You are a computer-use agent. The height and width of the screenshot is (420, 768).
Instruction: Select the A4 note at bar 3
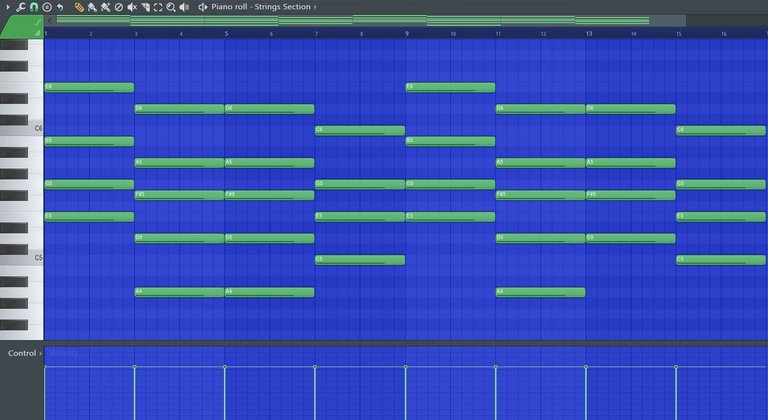click(179, 292)
